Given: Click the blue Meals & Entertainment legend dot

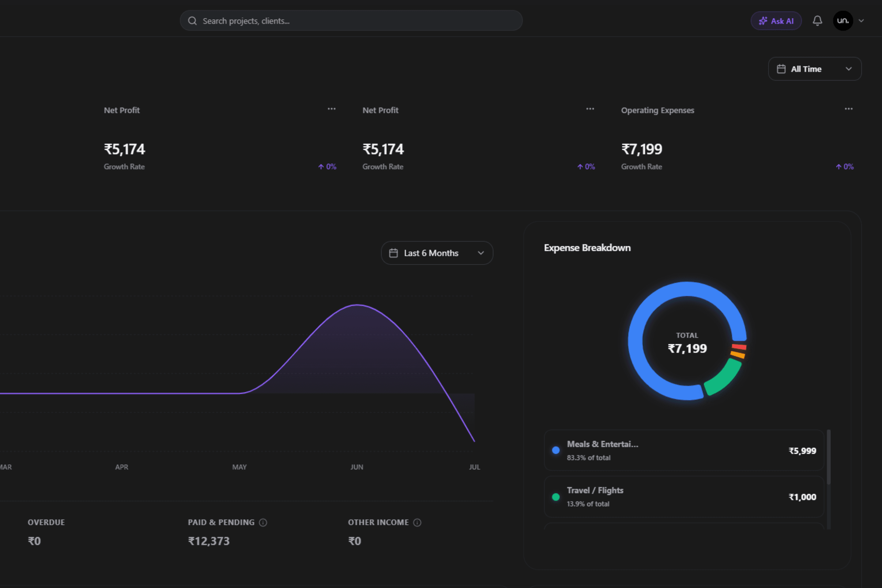Looking at the screenshot, I should (556, 450).
